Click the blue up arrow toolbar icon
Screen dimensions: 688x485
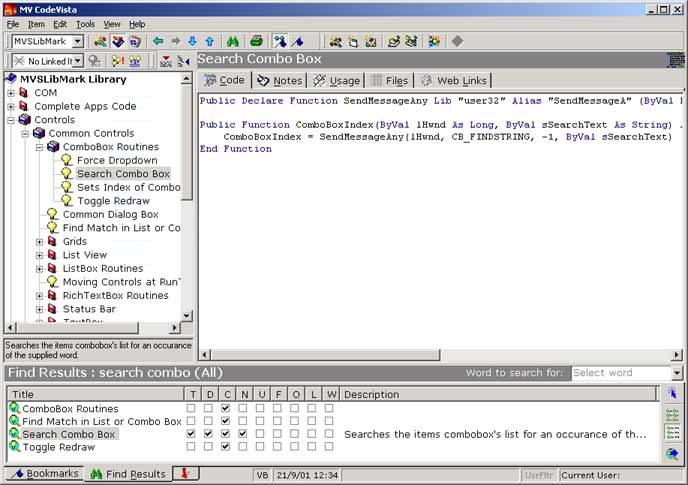pyautogui.click(x=210, y=41)
